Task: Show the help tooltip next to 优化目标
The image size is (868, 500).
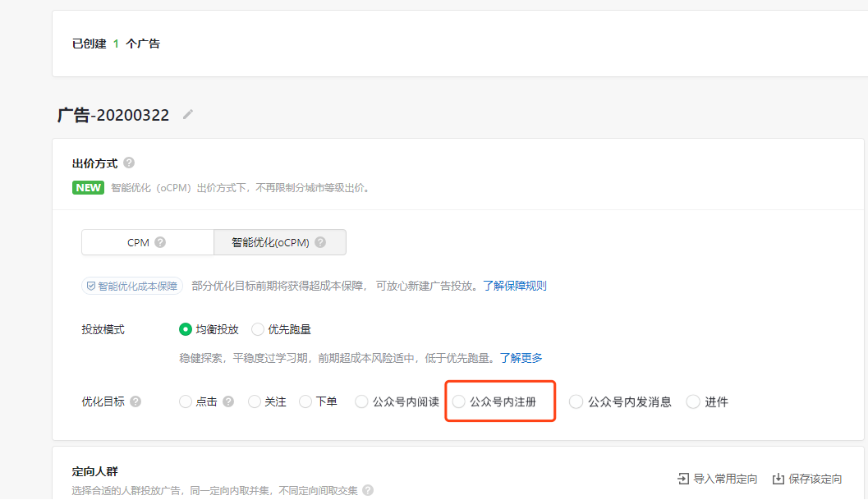Action: 135,401
